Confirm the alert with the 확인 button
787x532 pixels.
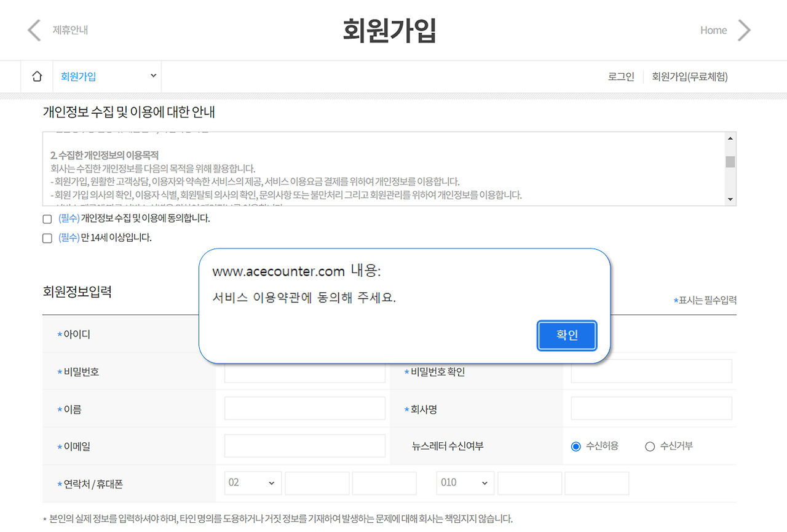click(x=567, y=336)
